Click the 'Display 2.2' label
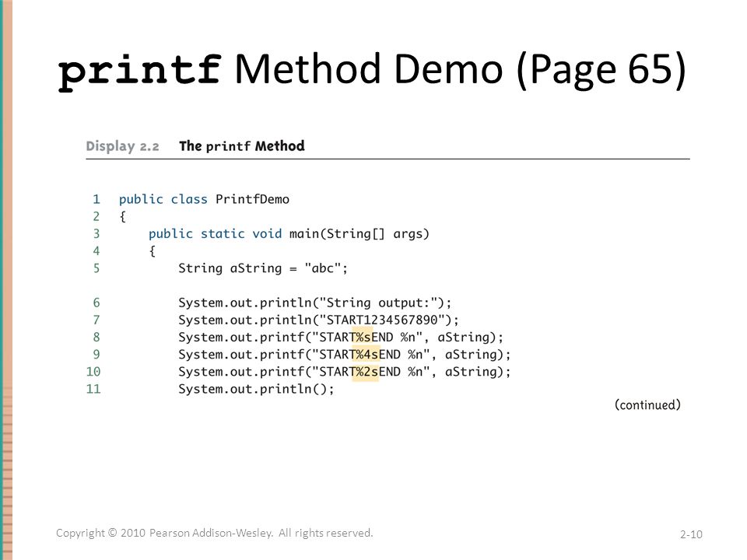The image size is (747, 560). [122, 145]
